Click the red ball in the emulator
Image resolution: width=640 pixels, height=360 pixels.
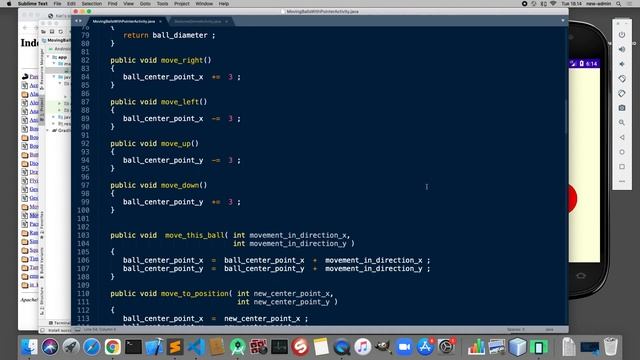[572, 198]
